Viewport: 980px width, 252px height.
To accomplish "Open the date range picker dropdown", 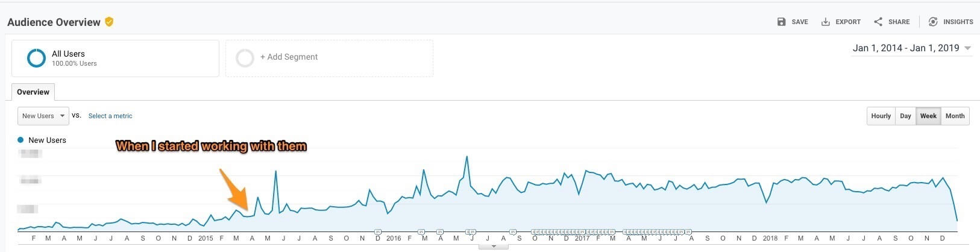I will (x=967, y=48).
